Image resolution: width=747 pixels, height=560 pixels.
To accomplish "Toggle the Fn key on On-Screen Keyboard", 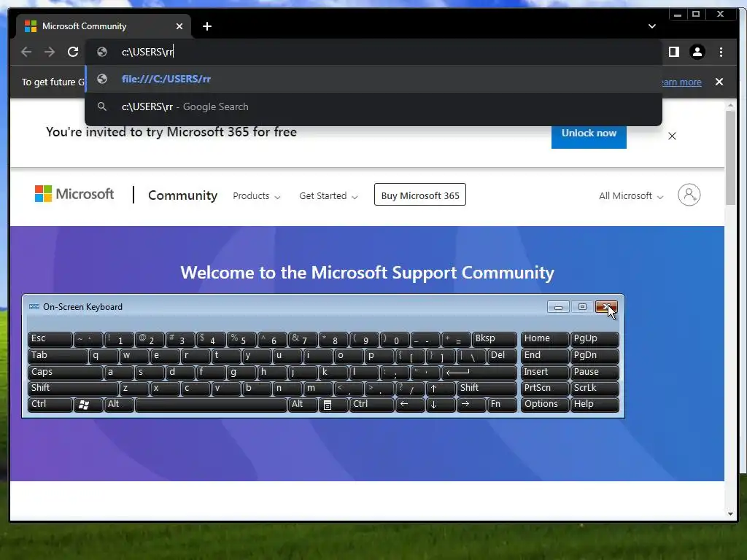I will tap(502, 405).
